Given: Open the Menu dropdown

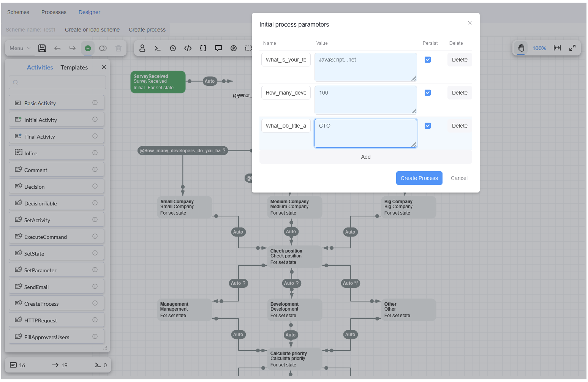Looking at the screenshot, I should pos(20,48).
